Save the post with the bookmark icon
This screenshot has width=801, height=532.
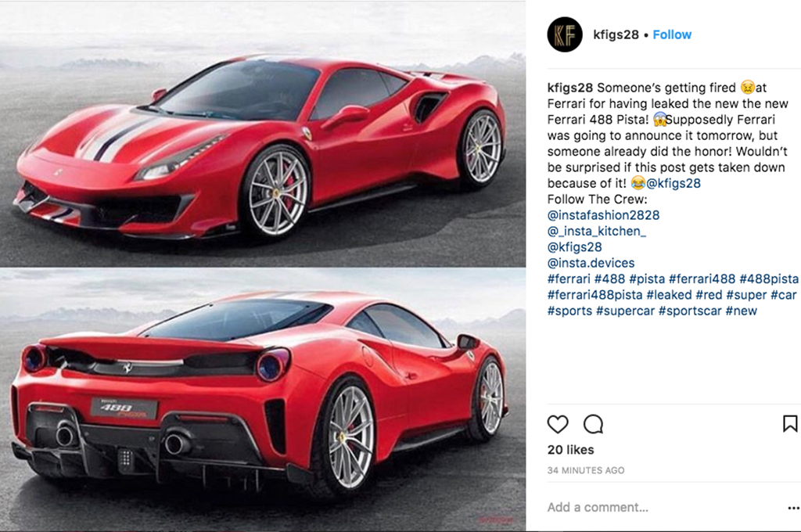tap(790, 424)
